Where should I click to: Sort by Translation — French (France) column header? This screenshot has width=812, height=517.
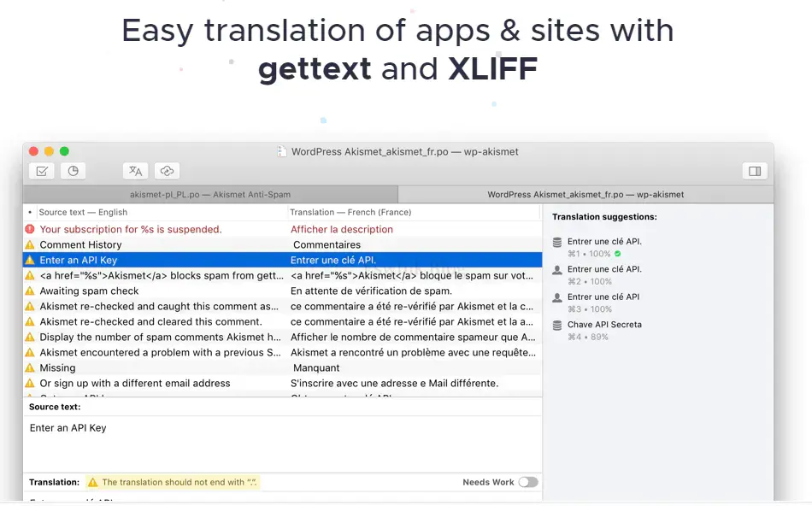(x=350, y=212)
